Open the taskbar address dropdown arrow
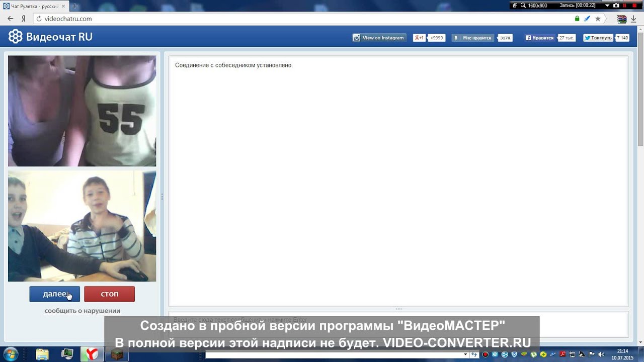 coord(465,354)
